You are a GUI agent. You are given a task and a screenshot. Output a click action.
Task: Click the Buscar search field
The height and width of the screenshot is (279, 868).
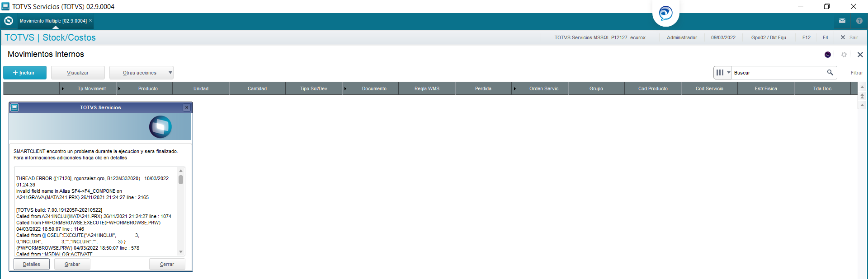pyautogui.click(x=778, y=73)
